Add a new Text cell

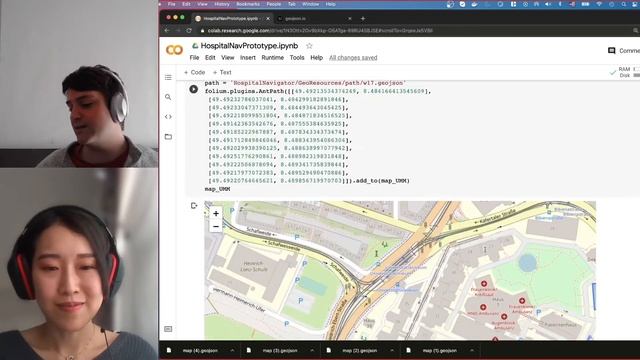pyautogui.click(x=222, y=72)
